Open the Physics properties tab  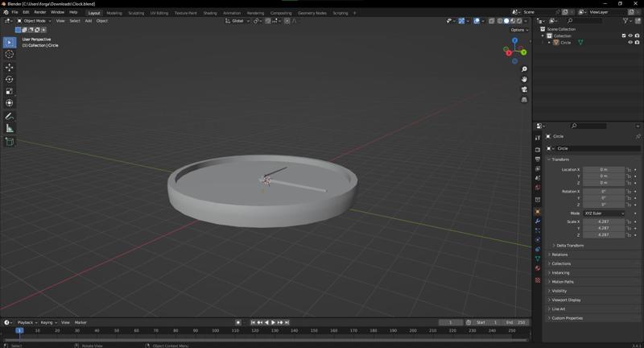[x=538, y=240]
